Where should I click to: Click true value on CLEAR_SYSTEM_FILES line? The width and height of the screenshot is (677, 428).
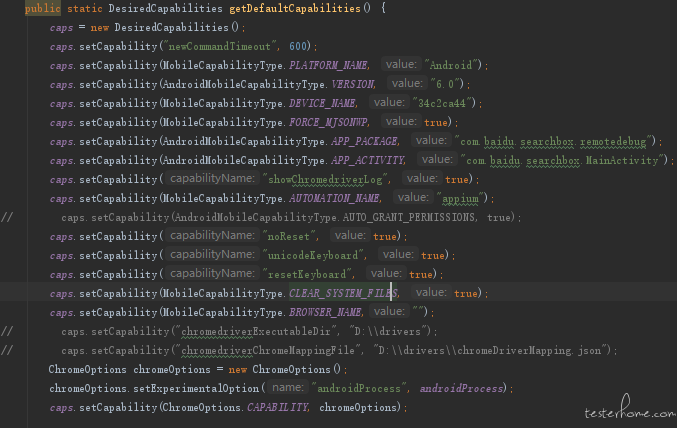coord(466,293)
